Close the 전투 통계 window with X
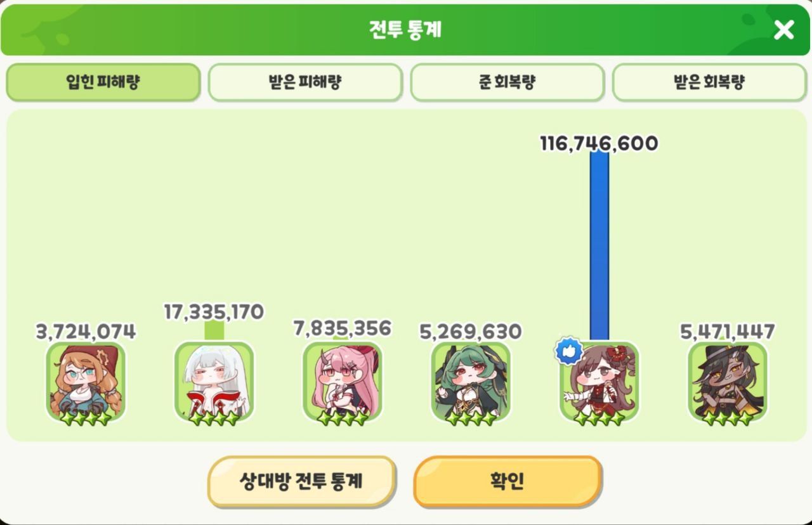 [x=783, y=29]
